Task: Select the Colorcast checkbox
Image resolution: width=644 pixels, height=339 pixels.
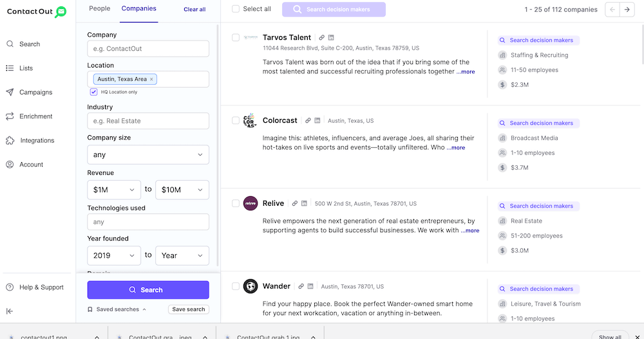Action: point(236,120)
